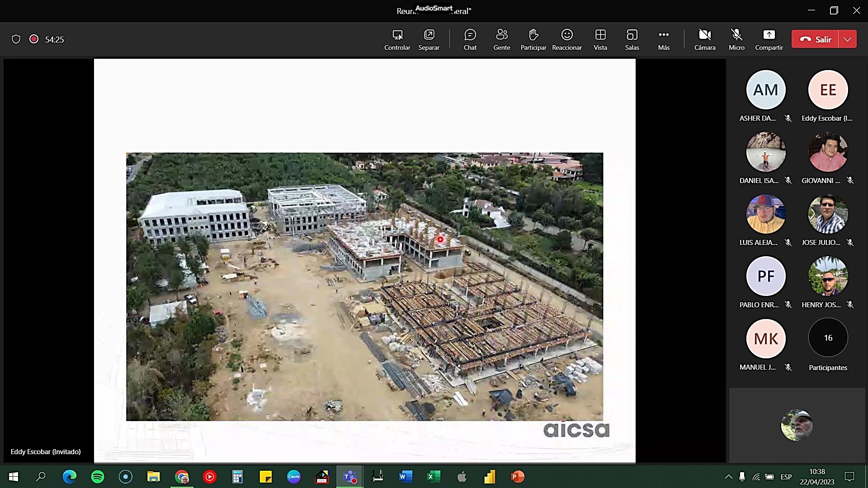Open the 16 Participantes overflow tile
Screen dimensions: 868x488
click(x=828, y=338)
